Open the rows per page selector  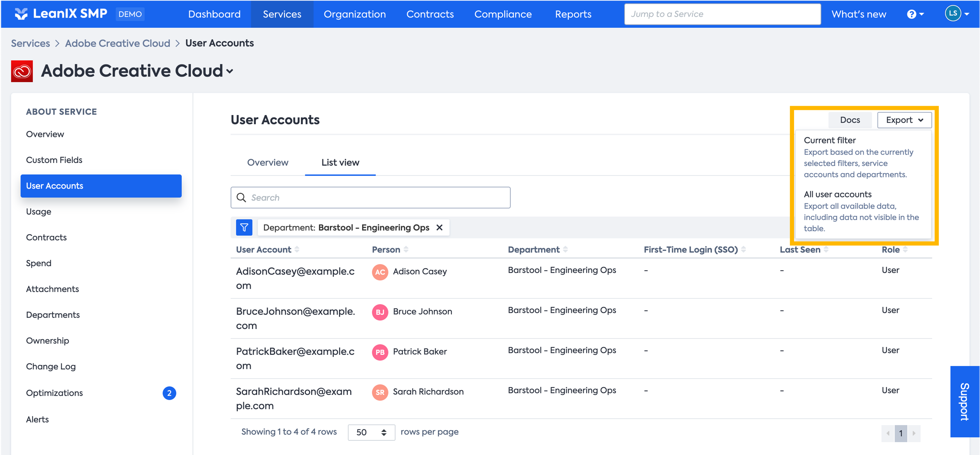(x=371, y=432)
